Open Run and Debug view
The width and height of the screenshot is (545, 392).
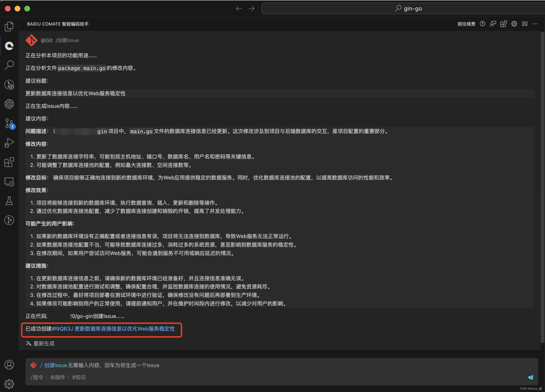click(9, 143)
